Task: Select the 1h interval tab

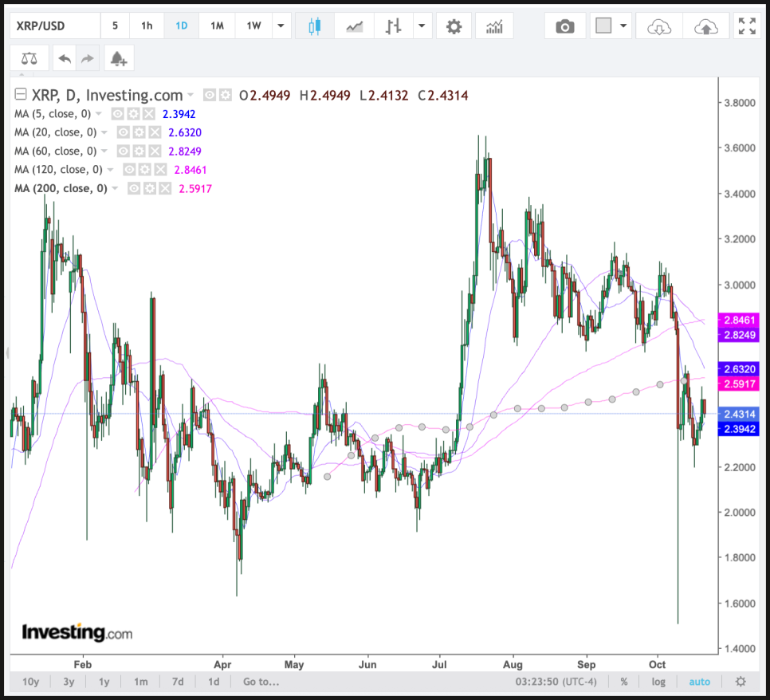Action: (x=147, y=26)
